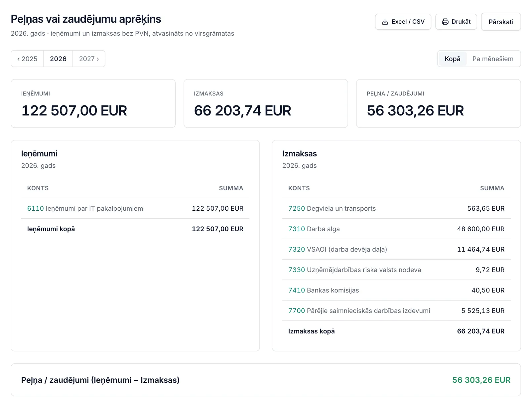Click the IZMAKSAS summary card value 66 203,74 EUR
The height and width of the screenshot is (408, 532).
[x=242, y=110]
